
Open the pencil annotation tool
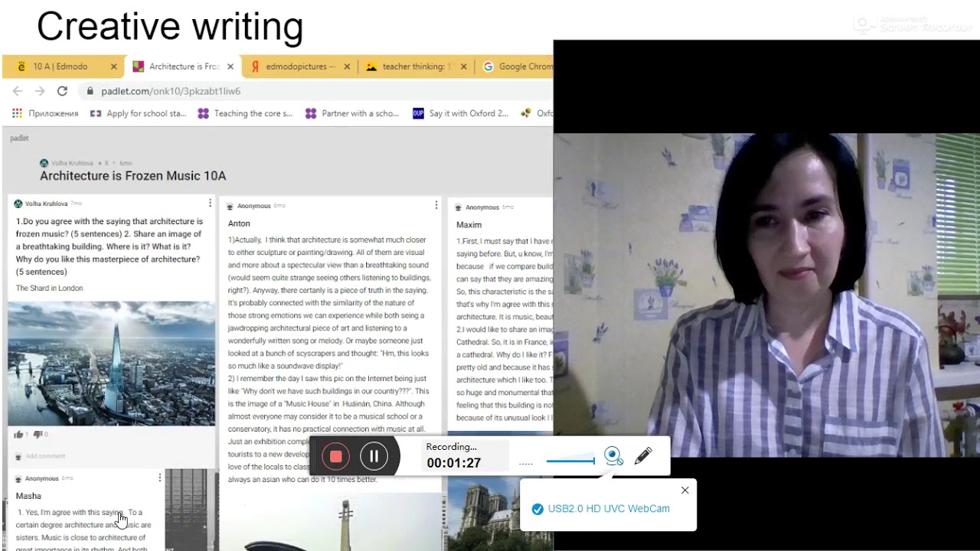coord(643,456)
